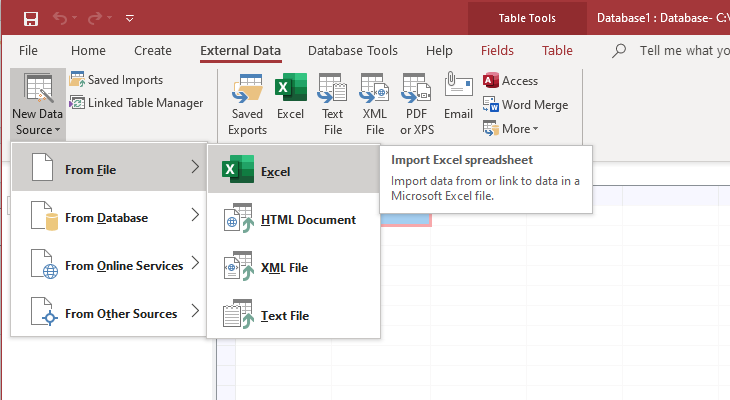The image size is (730, 400).
Task: Expand the From Database submenu
Action: click(108, 218)
